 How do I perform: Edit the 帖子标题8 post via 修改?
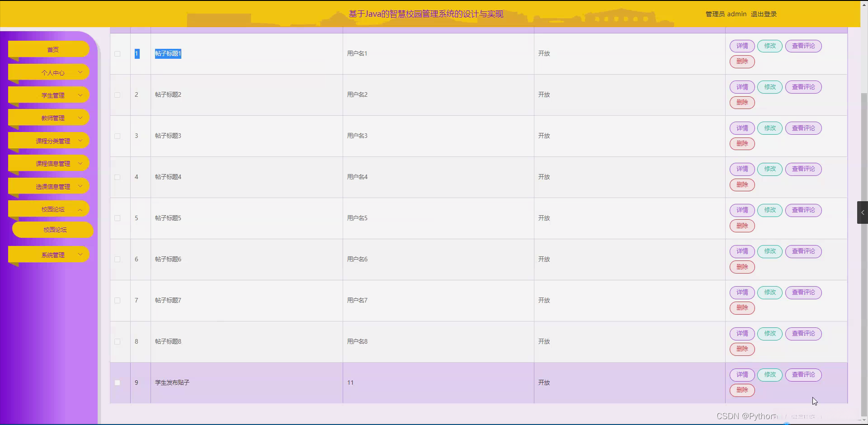point(769,334)
